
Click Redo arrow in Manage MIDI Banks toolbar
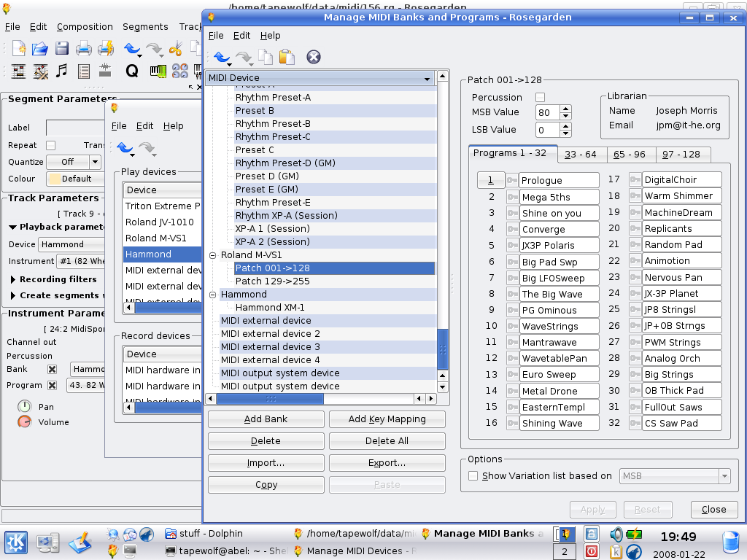(x=244, y=58)
